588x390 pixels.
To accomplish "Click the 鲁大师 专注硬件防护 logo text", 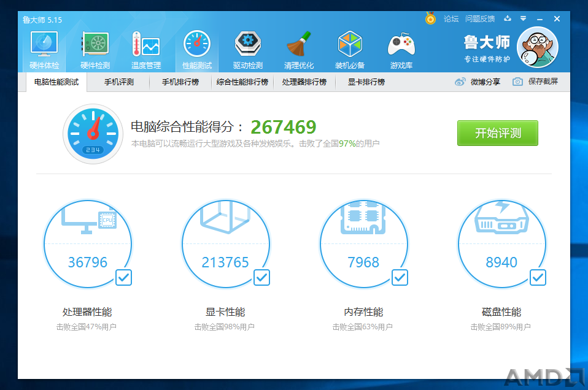I will [487, 48].
